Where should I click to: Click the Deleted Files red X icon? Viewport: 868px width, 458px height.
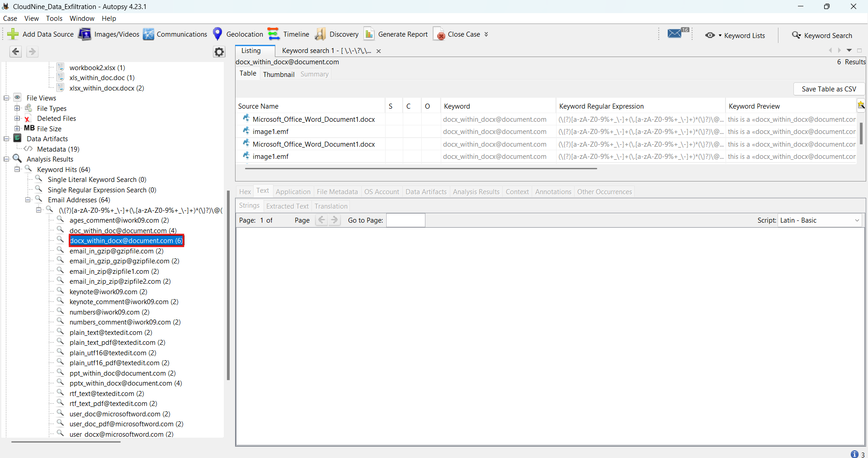28,119
